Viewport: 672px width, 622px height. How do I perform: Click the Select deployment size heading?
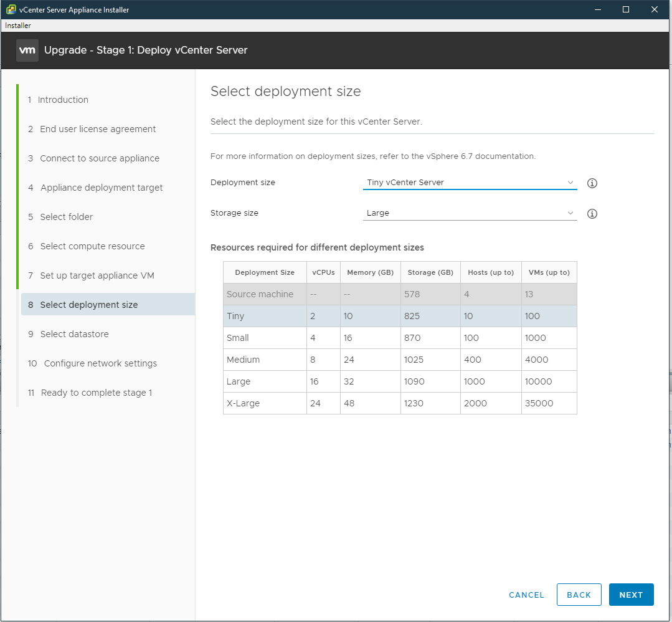[x=286, y=91]
